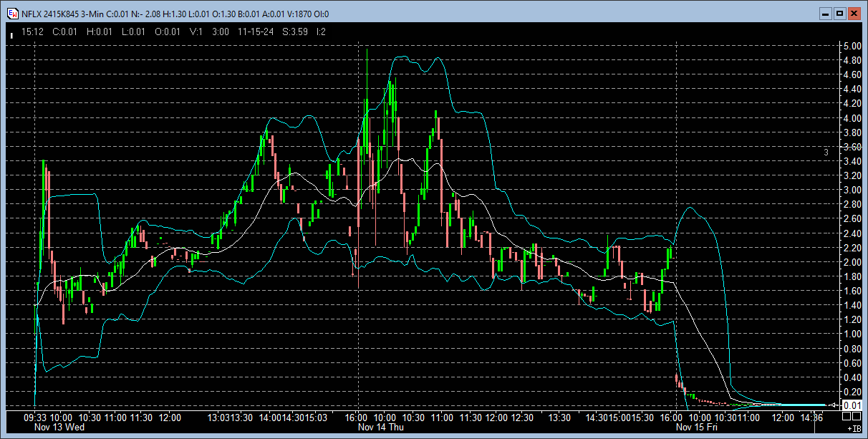Image resolution: width=868 pixels, height=439 pixels.
Task: Click the left small square icon above +IB
Action: [847, 416]
